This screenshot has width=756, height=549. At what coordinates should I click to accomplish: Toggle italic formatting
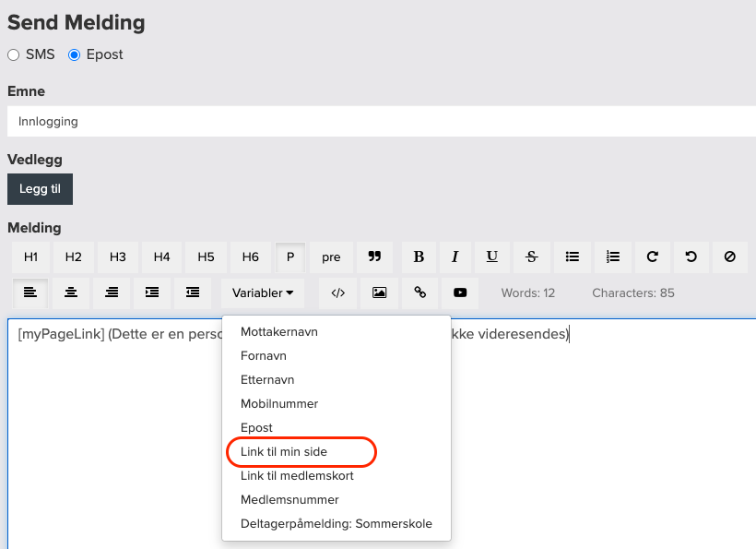click(x=455, y=257)
